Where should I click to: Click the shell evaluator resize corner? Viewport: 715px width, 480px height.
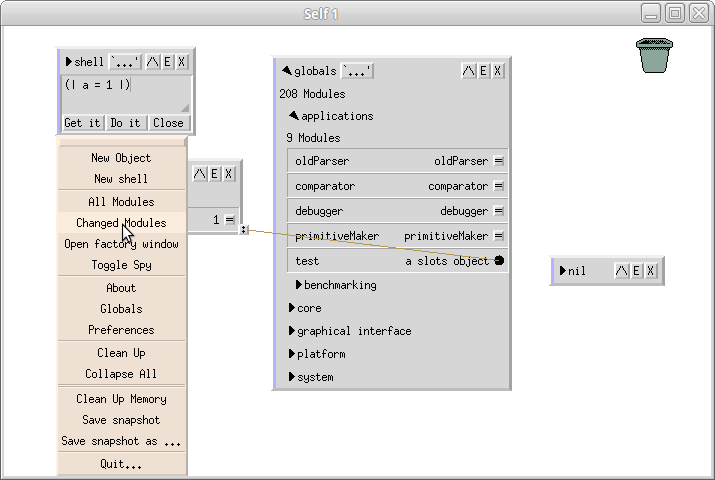[x=184, y=107]
